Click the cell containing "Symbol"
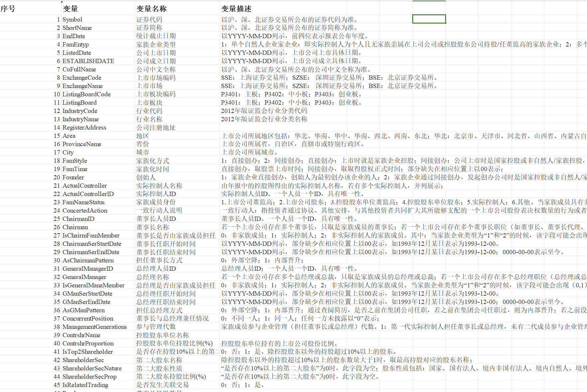The width and height of the screenshot is (587, 392). tap(72, 20)
